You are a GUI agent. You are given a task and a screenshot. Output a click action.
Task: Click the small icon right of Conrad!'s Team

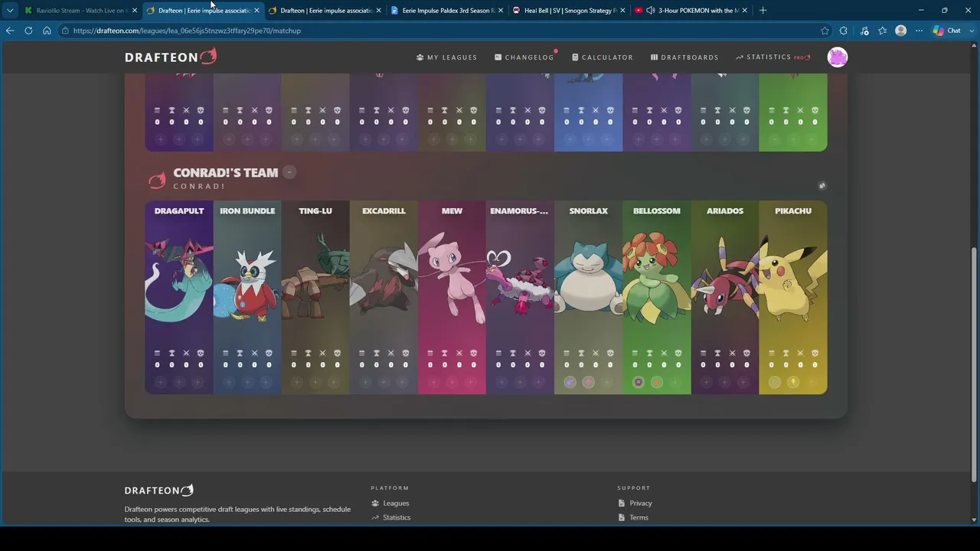click(x=822, y=185)
